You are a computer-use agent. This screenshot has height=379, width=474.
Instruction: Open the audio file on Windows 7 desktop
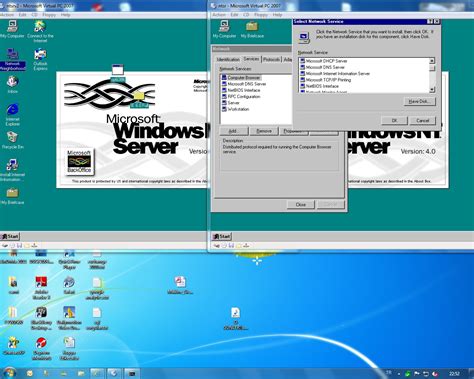235,318
